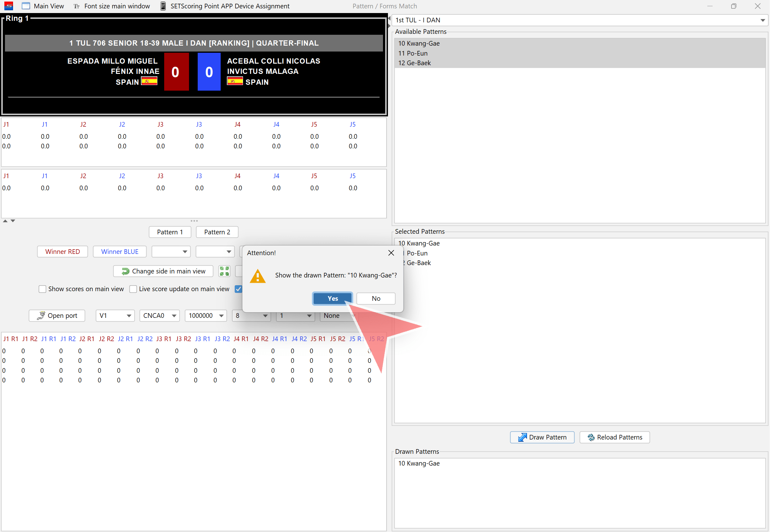770x532 pixels.
Task: Click the green grid icon button
Action: (224, 271)
